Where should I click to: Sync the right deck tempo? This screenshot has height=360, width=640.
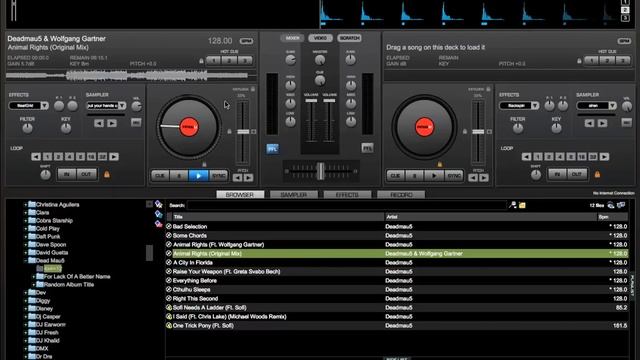[x=454, y=176]
